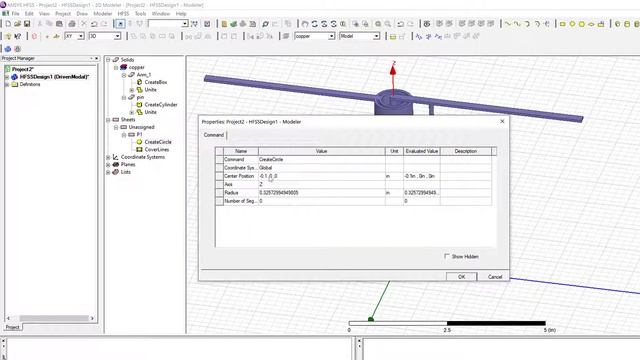Click the Draw rectangle icon
640x360 pixels.
tap(562, 24)
